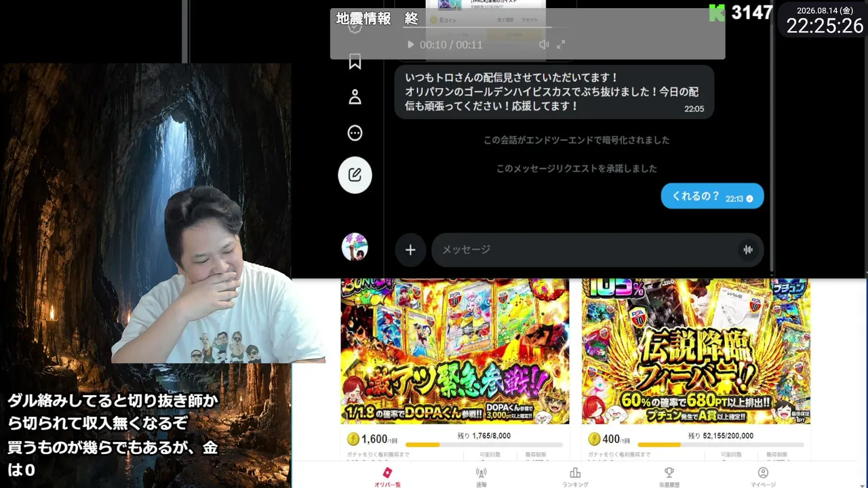Focus the メッセージ input field
Viewport: 868px width, 488px height.
click(x=597, y=249)
